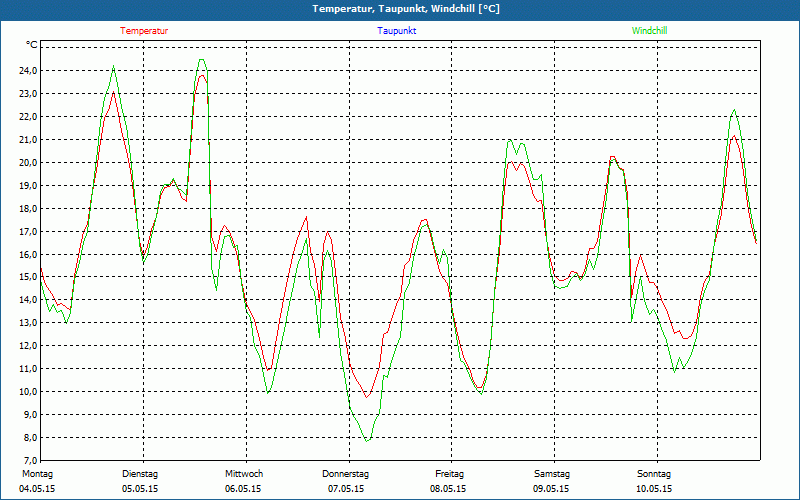Click the 09.05.15 date label
The height and width of the screenshot is (500, 800).
click(551, 489)
